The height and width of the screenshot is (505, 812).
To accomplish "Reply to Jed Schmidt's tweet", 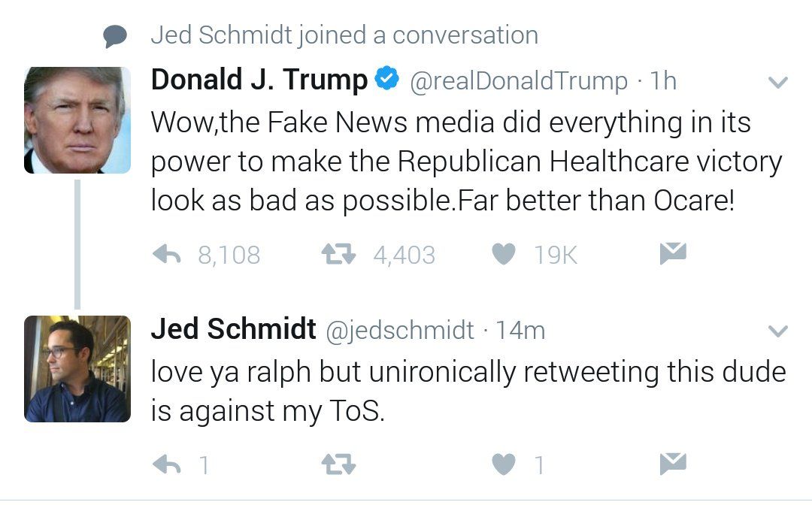I will coord(167,464).
